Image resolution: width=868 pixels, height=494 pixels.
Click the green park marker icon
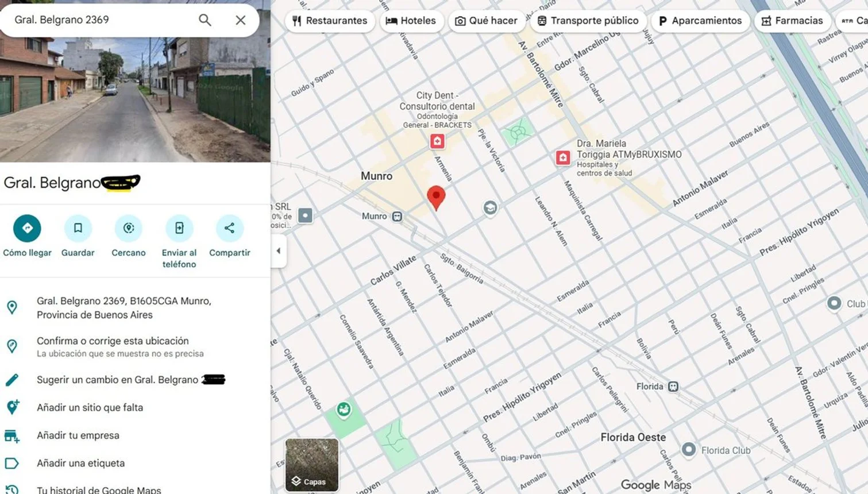[x=344, y=409]
